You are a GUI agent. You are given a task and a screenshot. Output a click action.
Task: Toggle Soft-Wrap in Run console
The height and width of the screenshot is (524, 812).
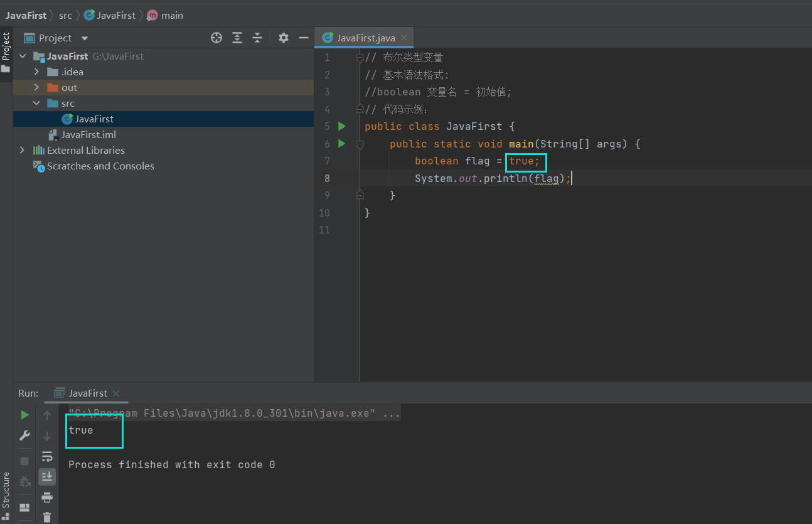(x=47, y=456)
